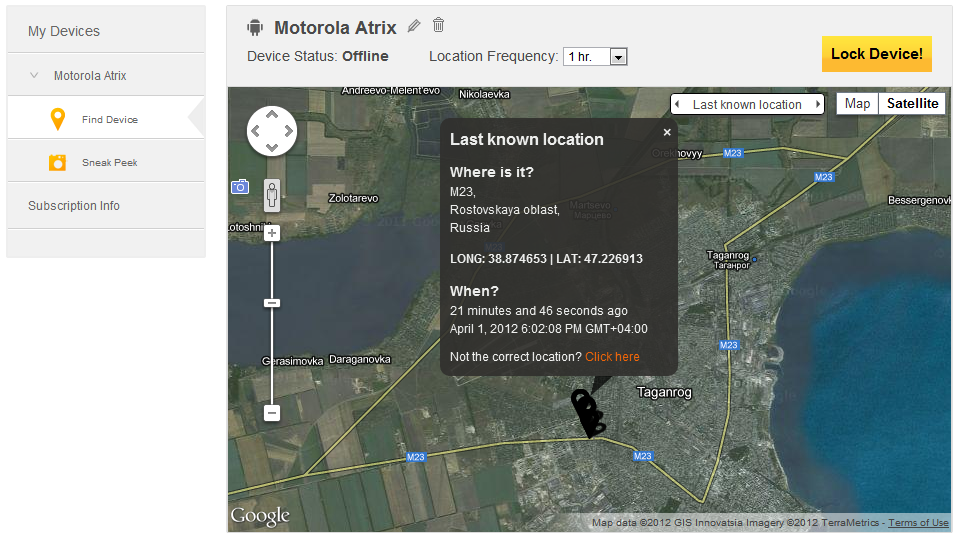Click the Taganrog city label on map
The image size is (956, 537).
point(664,392)
